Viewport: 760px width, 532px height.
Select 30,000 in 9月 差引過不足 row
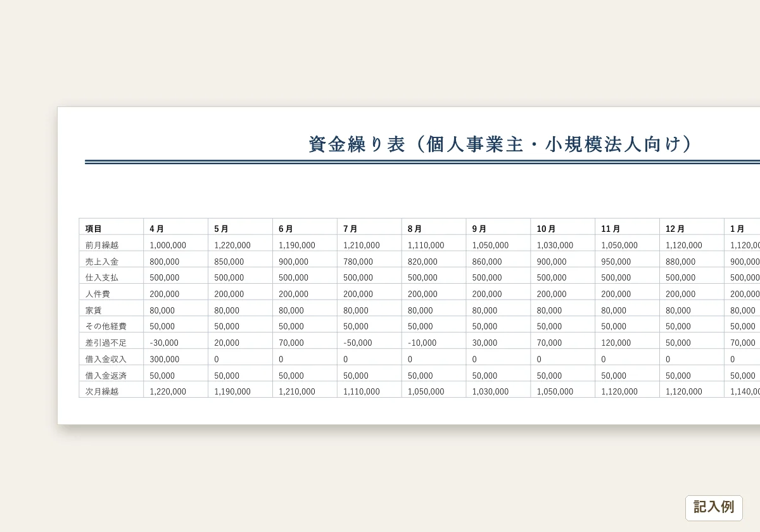point(498,341)
